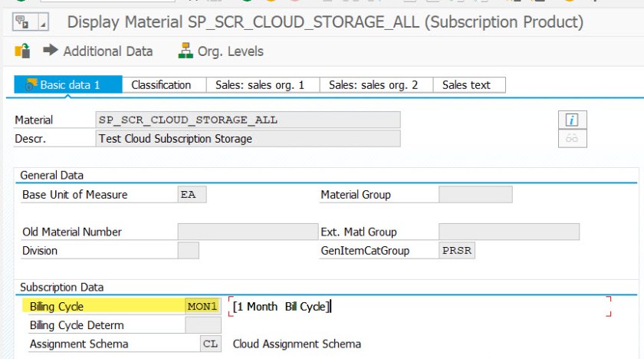The image size is (644, 359).
Task: Select the Sales text tab
Action: [x=466, y=85]
